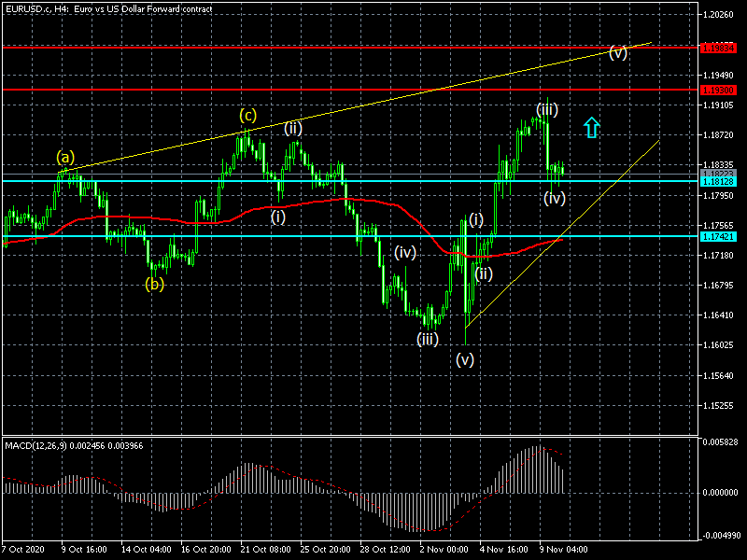Click the MACD scale value 0.005828
The image size is (747, 560).
point(720,442)
